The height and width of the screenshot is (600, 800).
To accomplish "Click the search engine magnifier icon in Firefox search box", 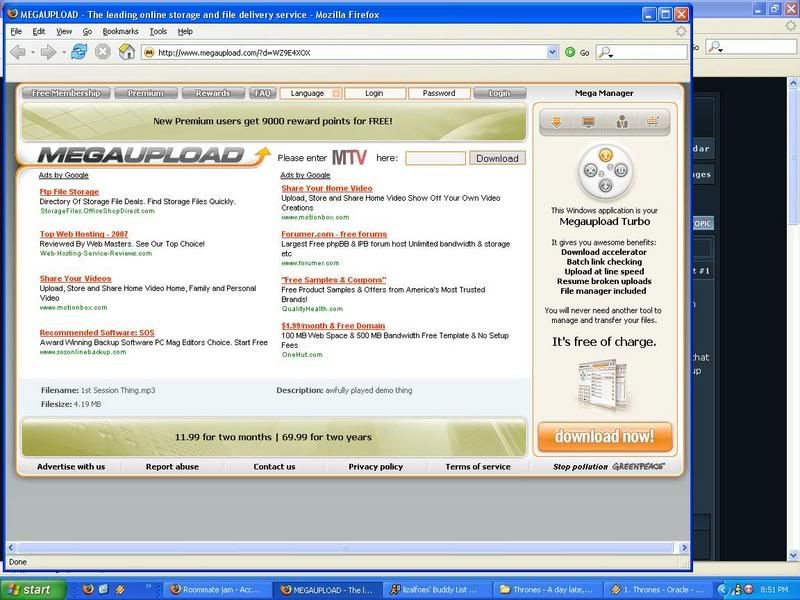I will pos(605,52).
